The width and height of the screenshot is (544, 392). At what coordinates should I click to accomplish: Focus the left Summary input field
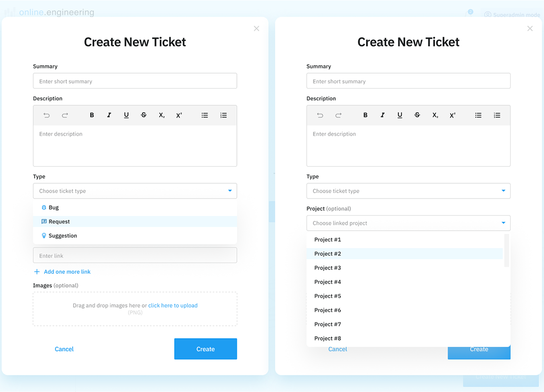pos(135,81)
